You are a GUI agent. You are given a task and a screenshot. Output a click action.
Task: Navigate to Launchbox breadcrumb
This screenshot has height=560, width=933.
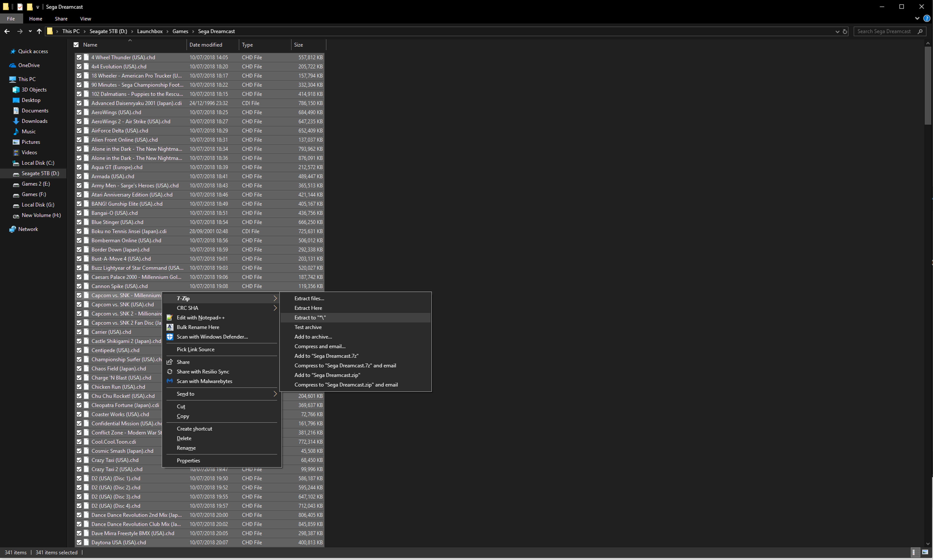click(x=150, y=31)
